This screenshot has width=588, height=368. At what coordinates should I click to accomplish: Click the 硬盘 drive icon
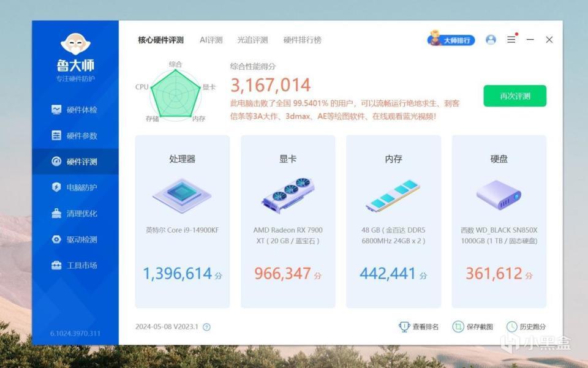click(499, 195)
